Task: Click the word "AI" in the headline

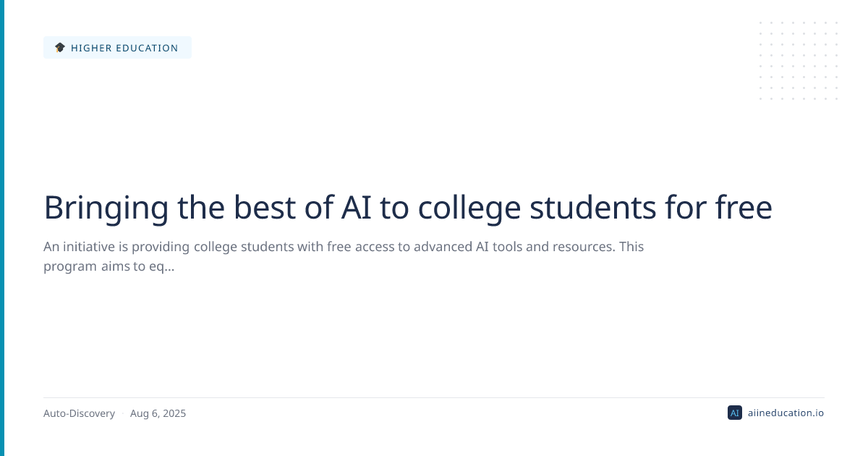Action: coord(359,208)
